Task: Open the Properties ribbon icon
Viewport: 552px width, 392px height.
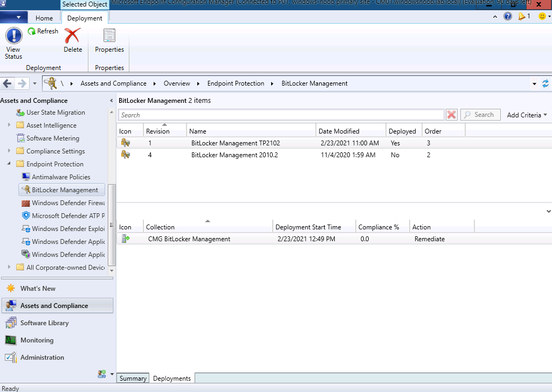Action: [109, 36]
